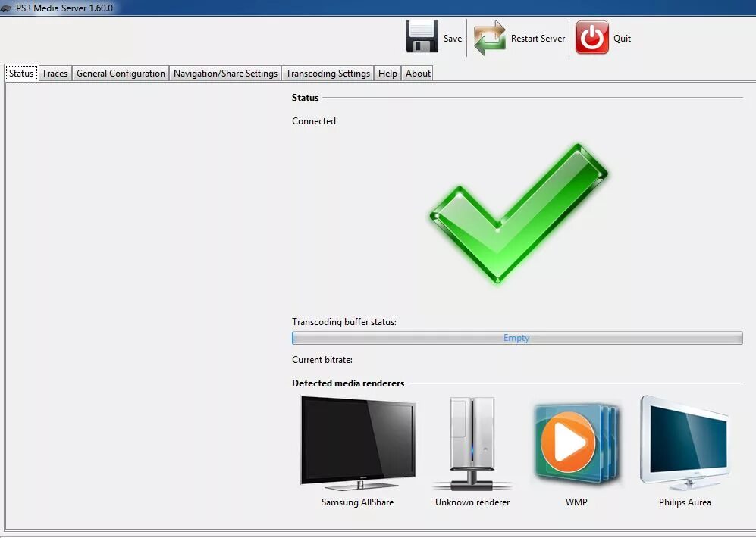756x538 pixels.
Task: Switch to the Traces tab
Action: [55, 74]
